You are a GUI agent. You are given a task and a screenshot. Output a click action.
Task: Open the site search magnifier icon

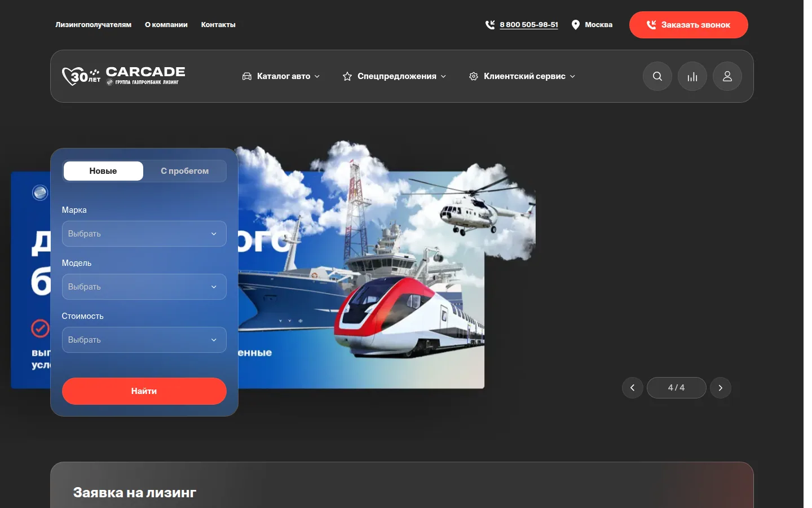[657, 76]
